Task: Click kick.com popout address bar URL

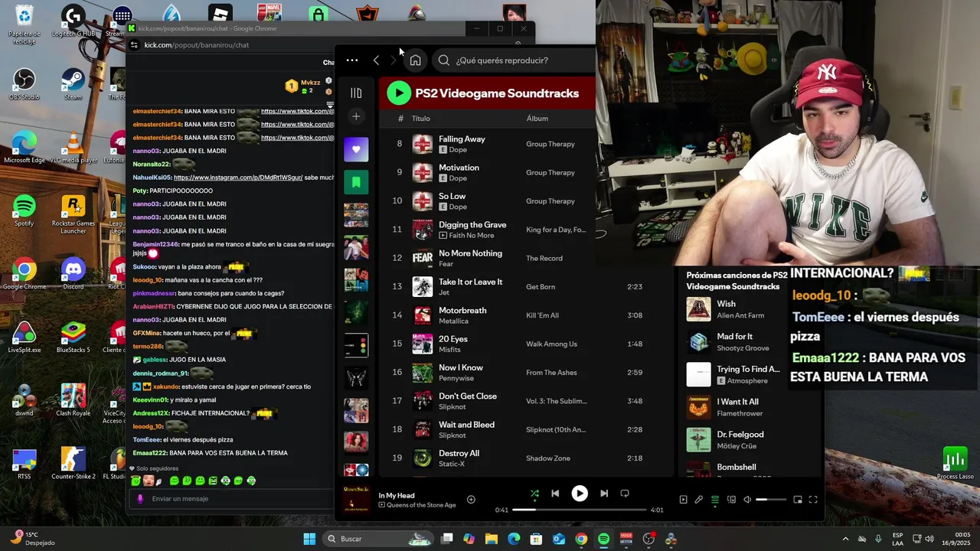Action: click(197, 45)
